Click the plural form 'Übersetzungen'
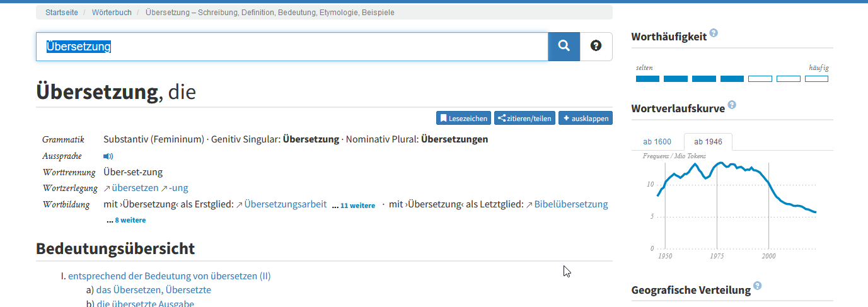Screen dimensions: 868x307 454,139
